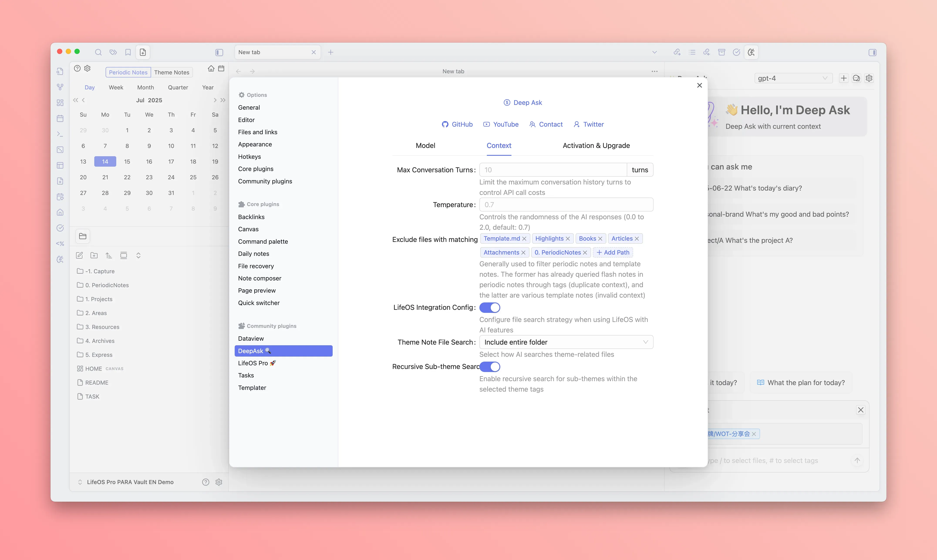Go to previous month in calendar

tap(83, 100)
